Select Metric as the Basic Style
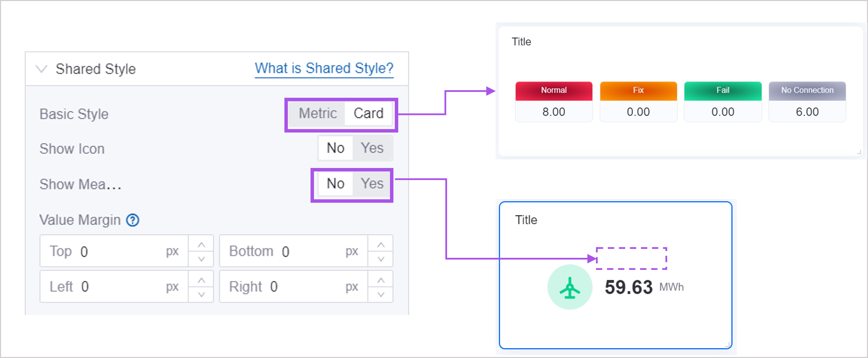The width and height of the screenshot is (868, 358). coord(317,113)
